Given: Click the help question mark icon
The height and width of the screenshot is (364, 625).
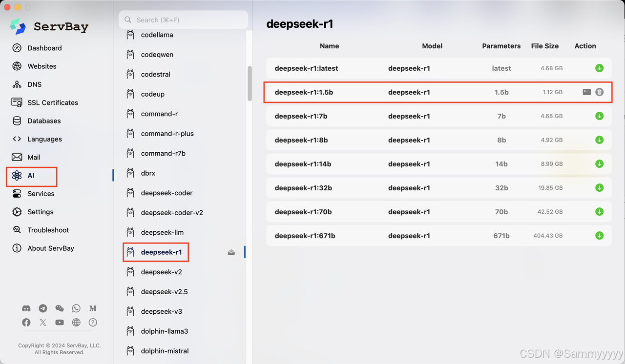Looking at the screenshot, I should coord(93,323).
